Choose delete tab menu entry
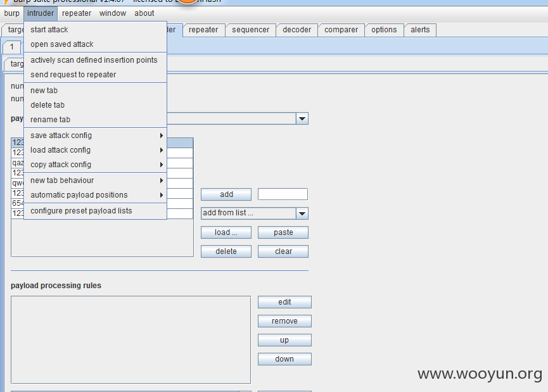Screen dimensions: 548x392 (95, 105)
